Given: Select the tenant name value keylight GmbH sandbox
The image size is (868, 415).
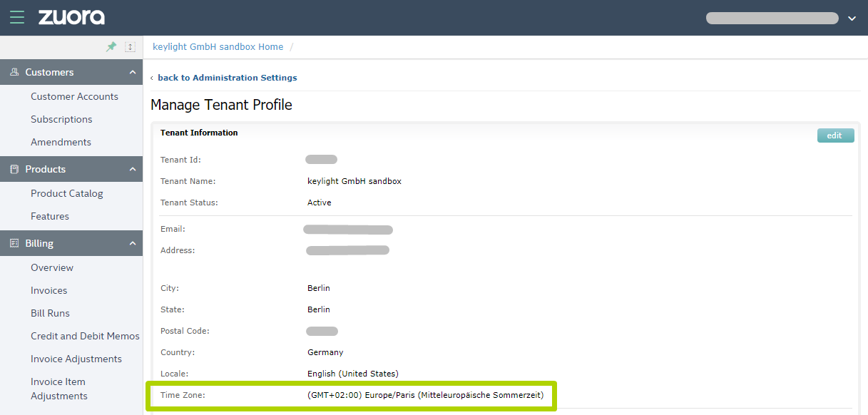Looking at the screenshot, I should click(354, 181).
